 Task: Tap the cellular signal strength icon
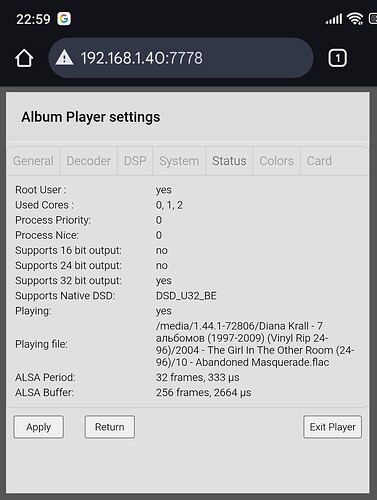(334, 19)
